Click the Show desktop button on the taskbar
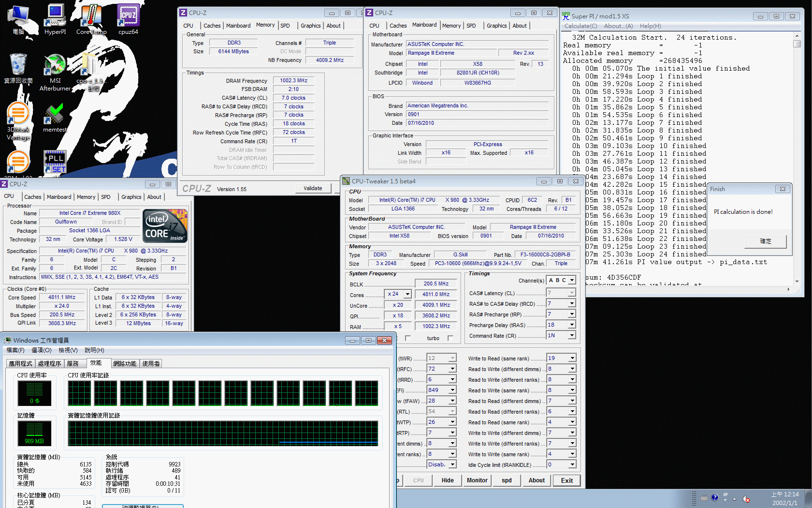 [809, 498]
